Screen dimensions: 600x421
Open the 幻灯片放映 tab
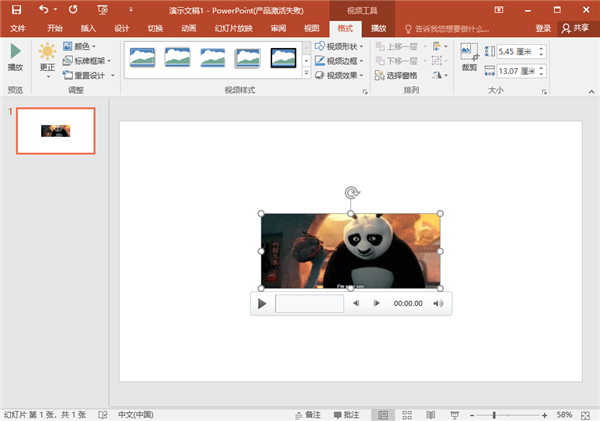[233, 28]
